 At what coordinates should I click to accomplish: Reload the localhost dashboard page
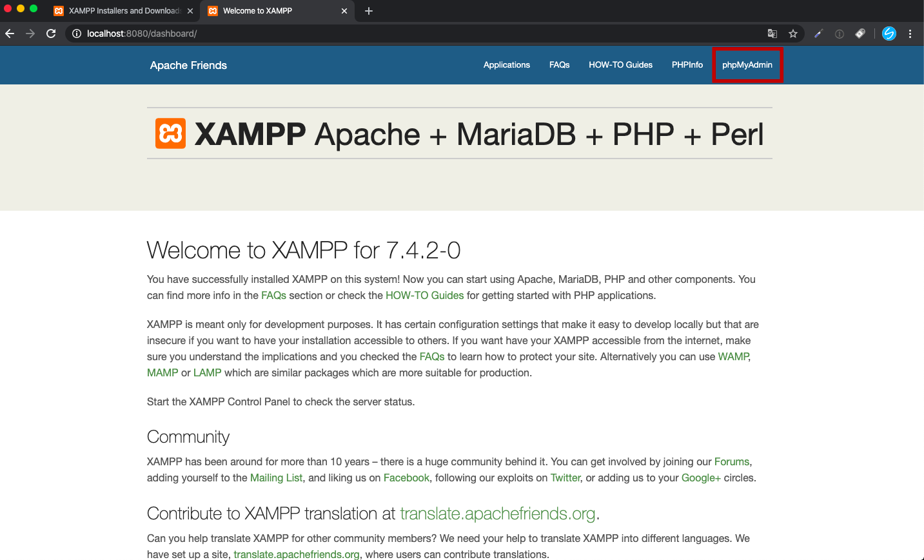coord(51,34)
